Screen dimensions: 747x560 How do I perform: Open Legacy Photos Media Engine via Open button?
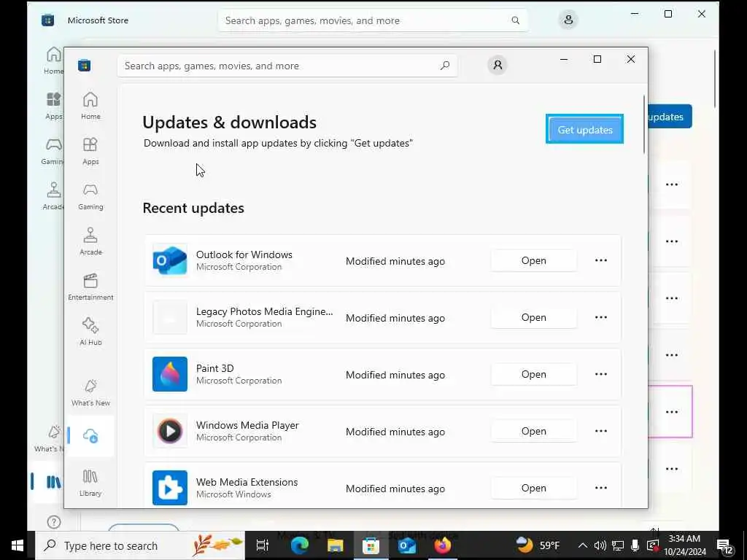tap(533, 317)
